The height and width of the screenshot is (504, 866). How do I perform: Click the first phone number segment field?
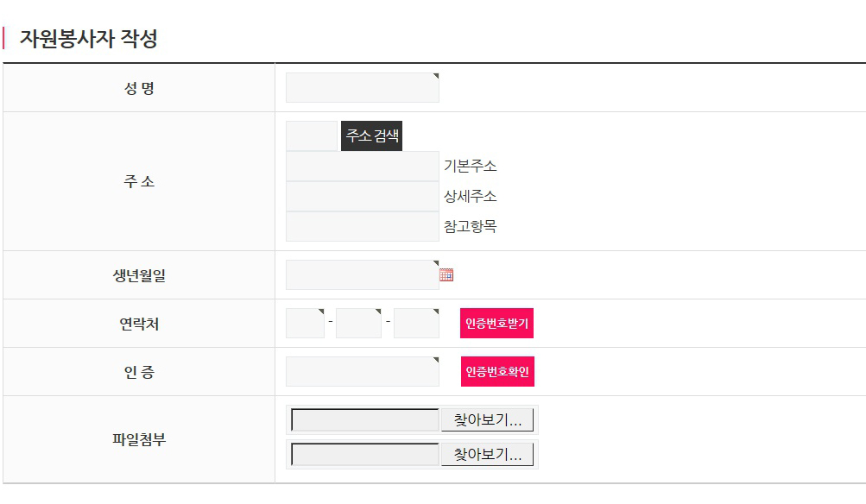coord(305,323)
